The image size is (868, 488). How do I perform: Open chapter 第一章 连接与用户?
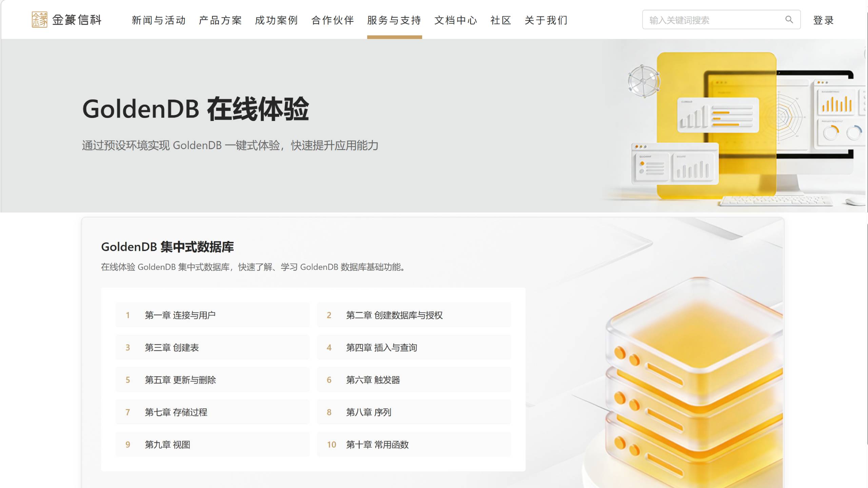point(212,315)
